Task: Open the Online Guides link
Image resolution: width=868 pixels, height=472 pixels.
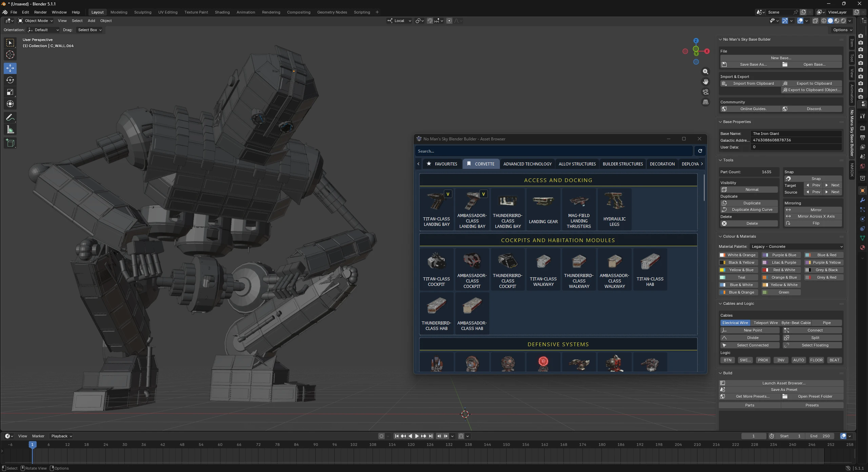Action: tap(750, 109)
